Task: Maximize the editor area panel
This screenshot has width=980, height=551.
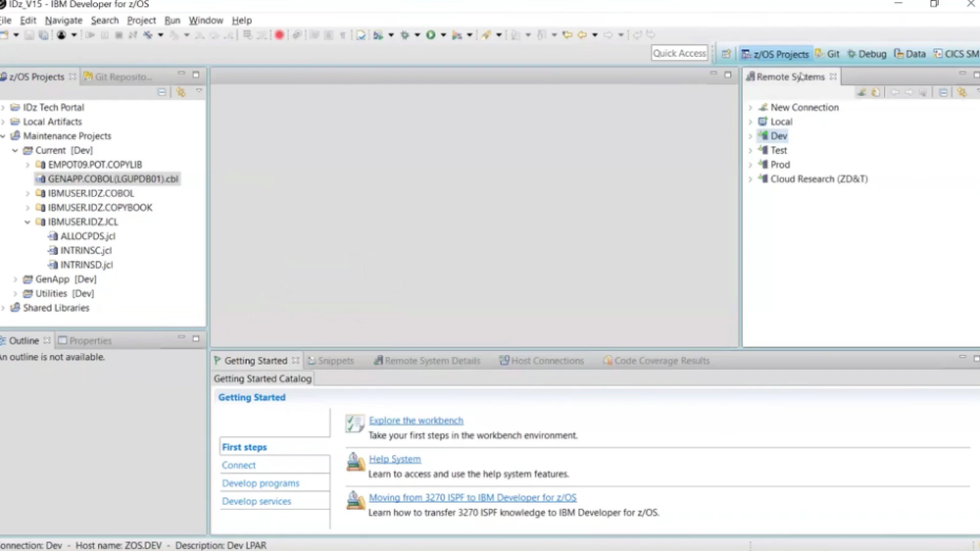Action: [x=727, y=75]
